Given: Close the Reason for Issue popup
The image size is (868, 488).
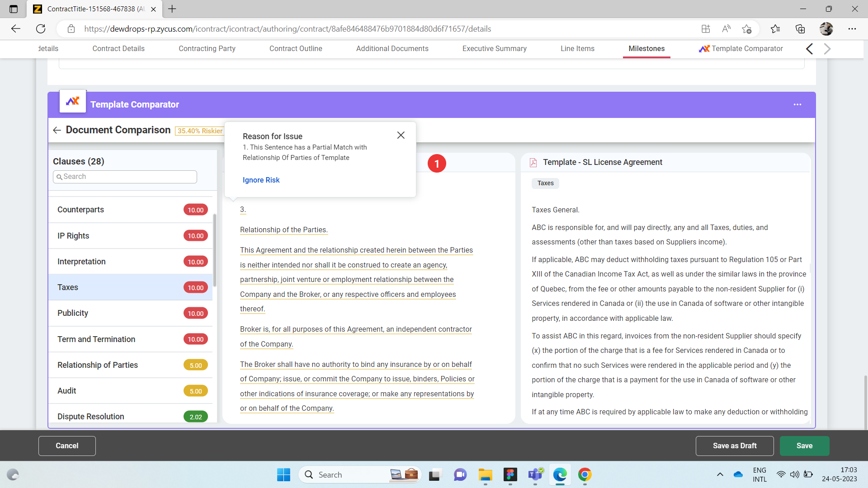Looking at the screenshot, I should pyautogui.click(x=401, y=135).
